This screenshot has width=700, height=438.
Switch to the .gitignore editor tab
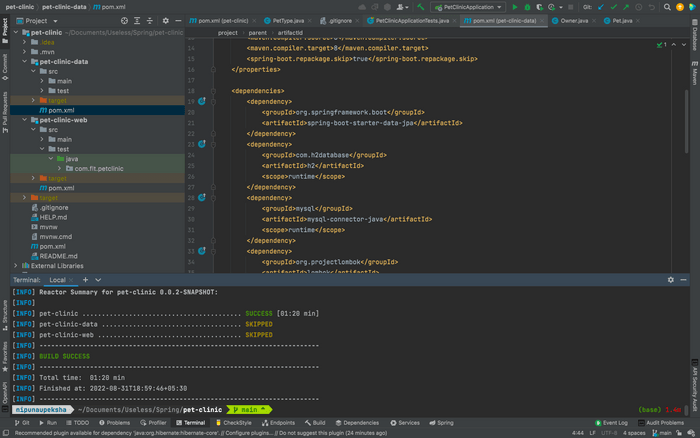[339, 21]
